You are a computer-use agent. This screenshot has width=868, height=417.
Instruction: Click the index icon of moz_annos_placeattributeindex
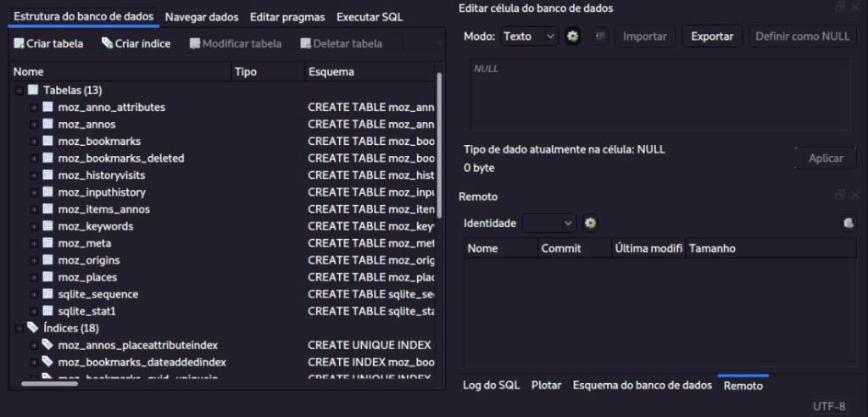pyautogui.click(x=47, y=345)
